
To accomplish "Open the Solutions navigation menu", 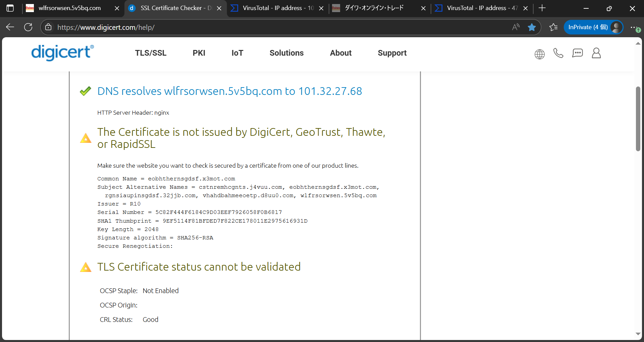I will click(x=286, y=53).
